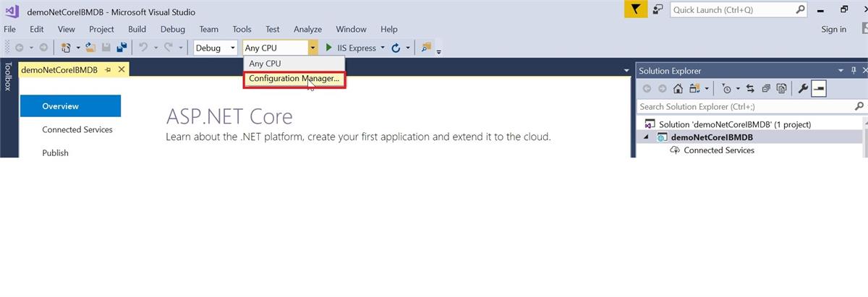Click Search Solution Explorer field

coord(746,106)
